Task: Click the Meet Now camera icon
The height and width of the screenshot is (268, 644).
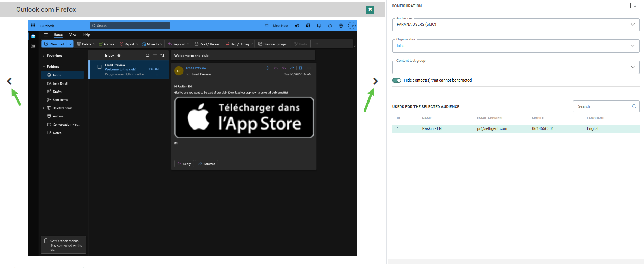Action: coord(267,26)
